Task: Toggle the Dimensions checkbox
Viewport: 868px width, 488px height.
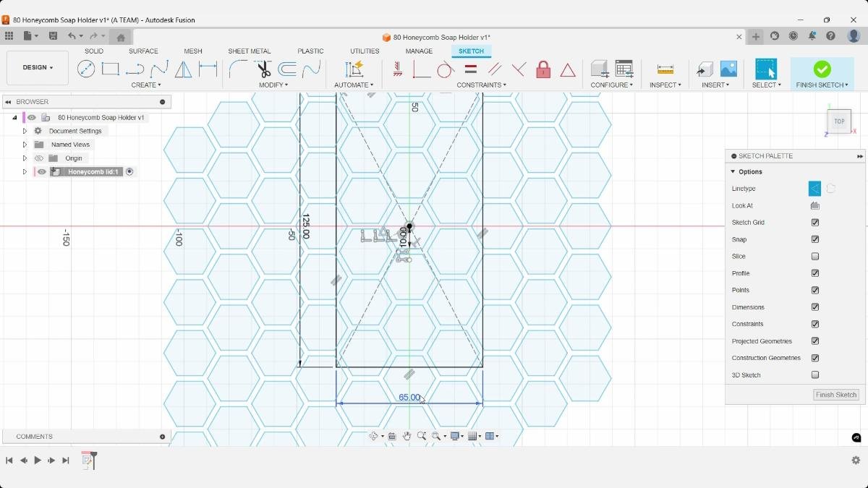Action: coord(815,307)
